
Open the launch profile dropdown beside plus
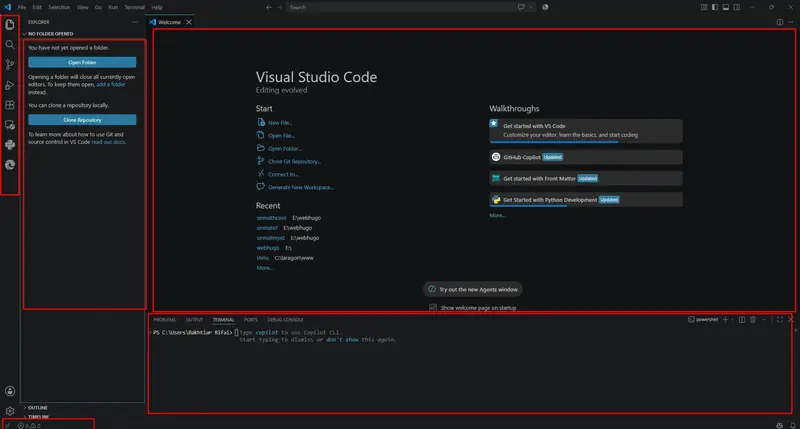[733, 320]
